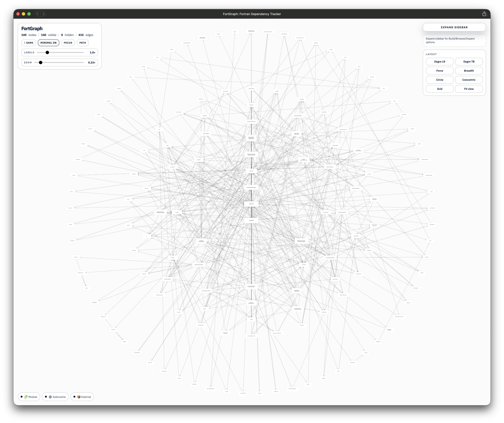
Task: Toggle External nodes in legend
Action: point(82,397)
